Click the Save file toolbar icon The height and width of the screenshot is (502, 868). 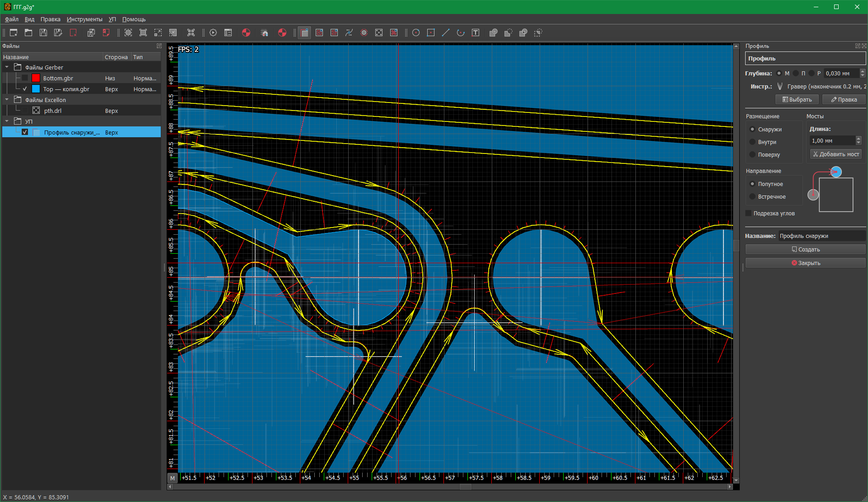(x=43, y=33)
